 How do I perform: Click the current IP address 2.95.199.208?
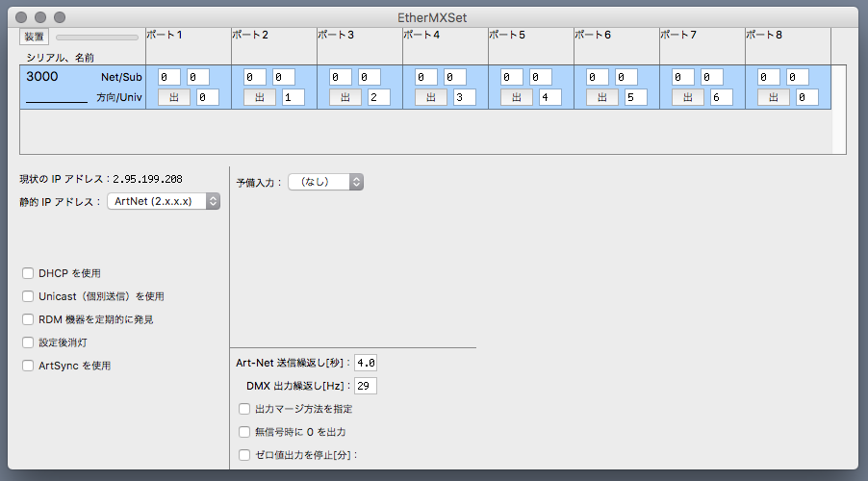click(148, 179)
